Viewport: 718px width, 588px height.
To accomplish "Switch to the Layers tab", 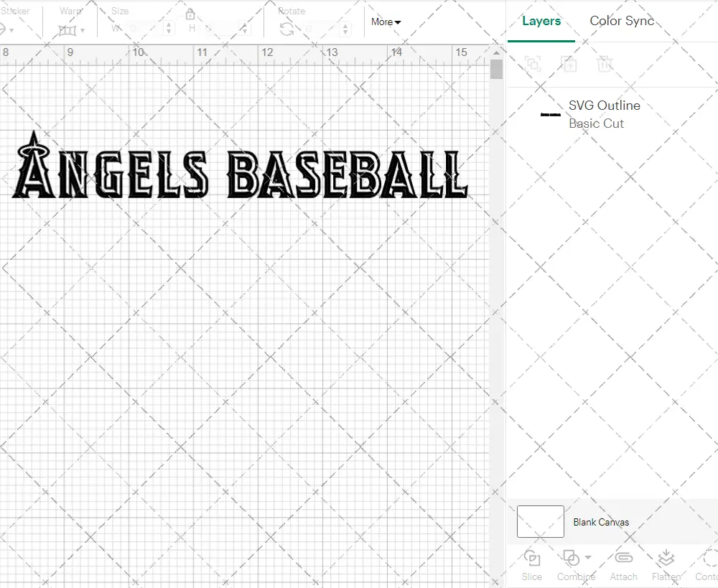I will pos(541,22).
